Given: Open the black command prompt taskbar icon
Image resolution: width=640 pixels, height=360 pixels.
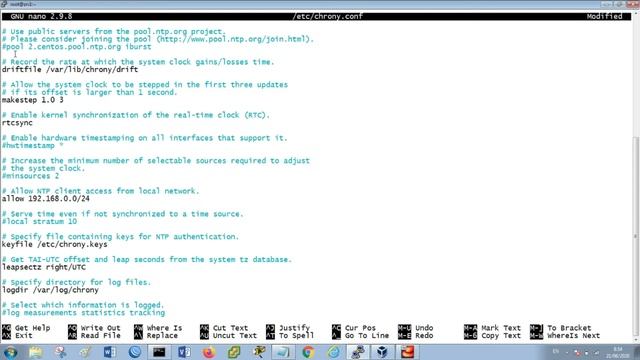Looking at the screenshot, I should tap(159, 352).
